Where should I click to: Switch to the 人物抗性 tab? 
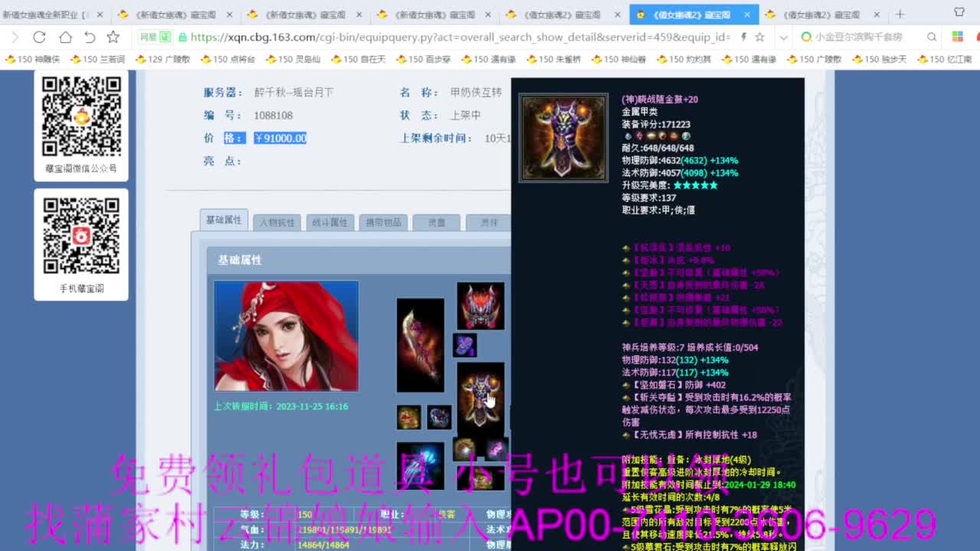click(x=276, y=222)
